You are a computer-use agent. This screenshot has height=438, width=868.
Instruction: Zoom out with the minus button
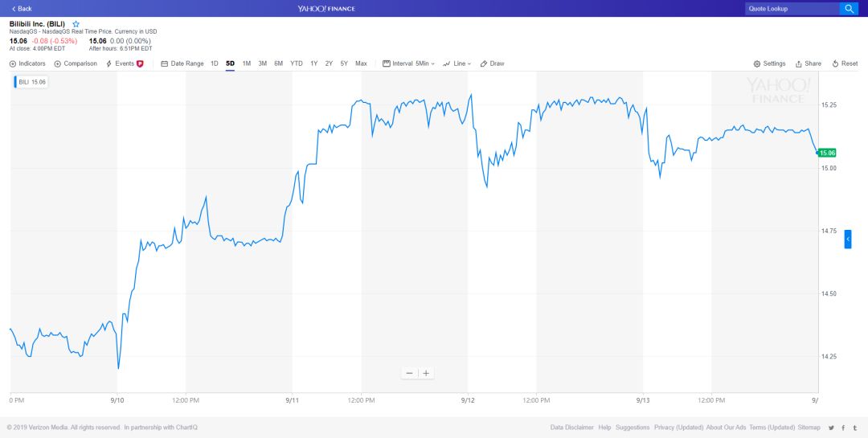(x=409, y=373)
